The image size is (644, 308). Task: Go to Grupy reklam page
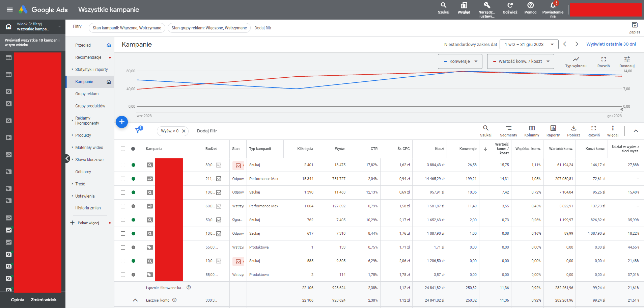click(87, 94)
